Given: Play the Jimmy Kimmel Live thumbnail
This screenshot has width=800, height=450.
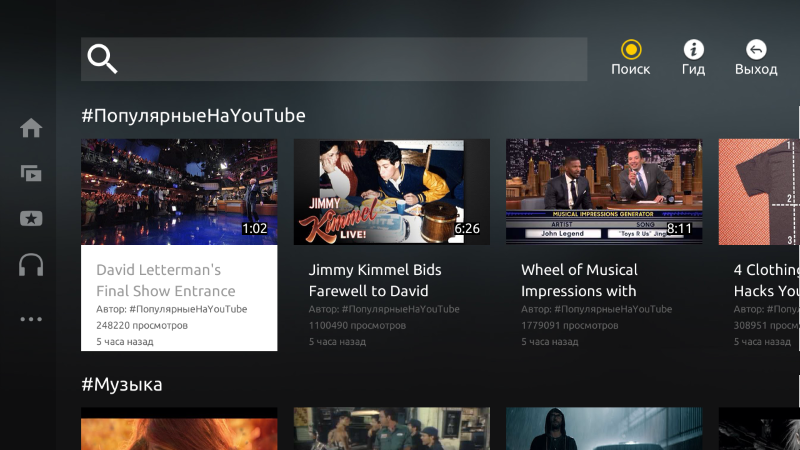Looking at the screenshot, I should coord(392,192).
